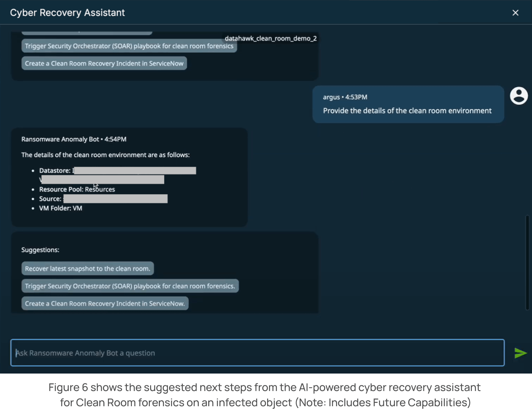Click the redacted Datastore value

pyautogui.click(x=135, y=171)
